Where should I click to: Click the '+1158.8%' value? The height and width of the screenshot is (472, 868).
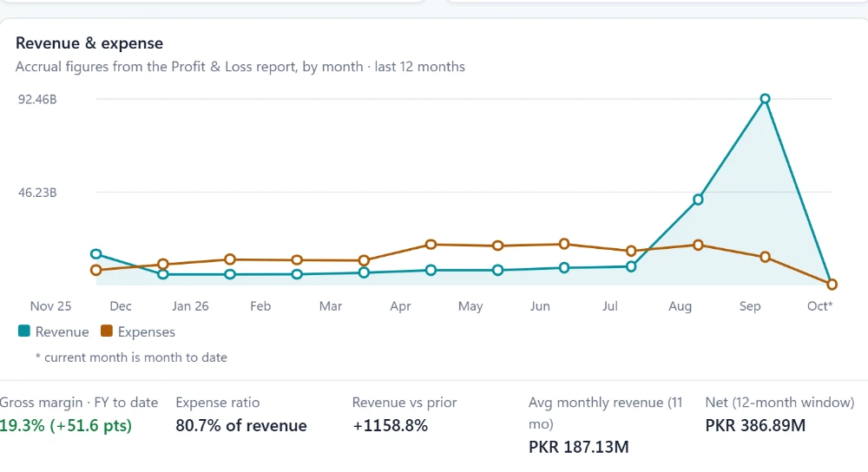(391, 425)
